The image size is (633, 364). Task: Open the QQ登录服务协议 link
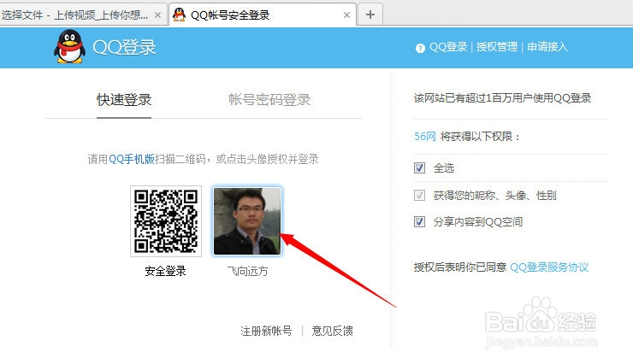coord(549,267)
